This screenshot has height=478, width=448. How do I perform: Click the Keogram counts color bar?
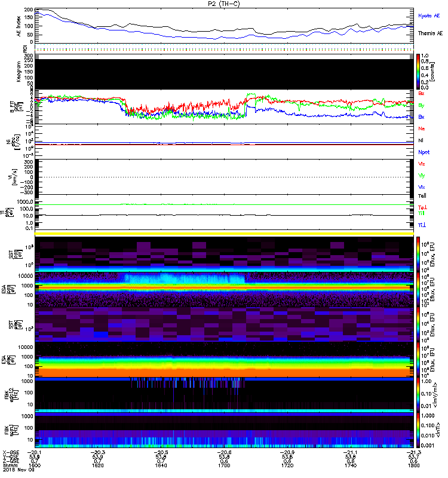coord(419,72)
